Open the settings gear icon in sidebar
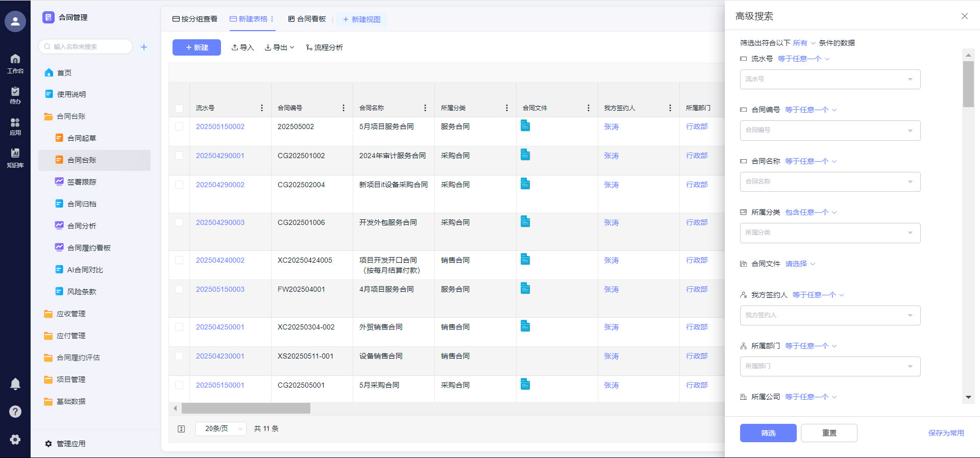Screen dimensions: 980x458 pyautogui.click(x=15, y=439)
